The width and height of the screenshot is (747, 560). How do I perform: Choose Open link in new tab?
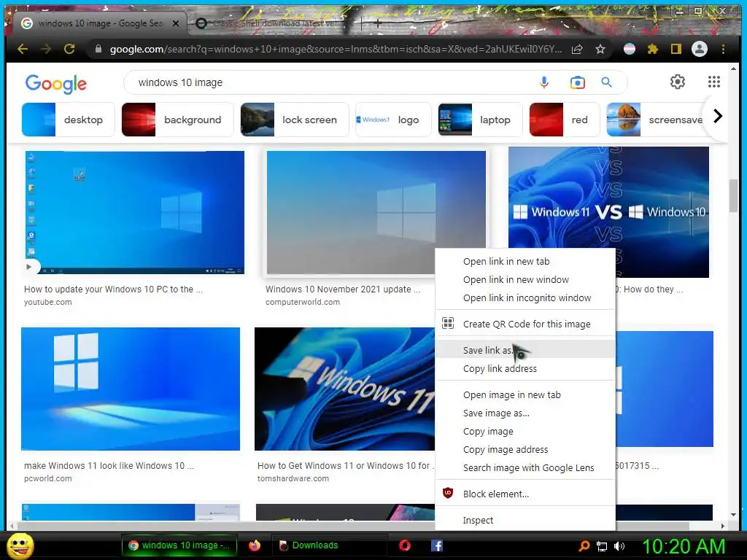click(x=525, y=262)
